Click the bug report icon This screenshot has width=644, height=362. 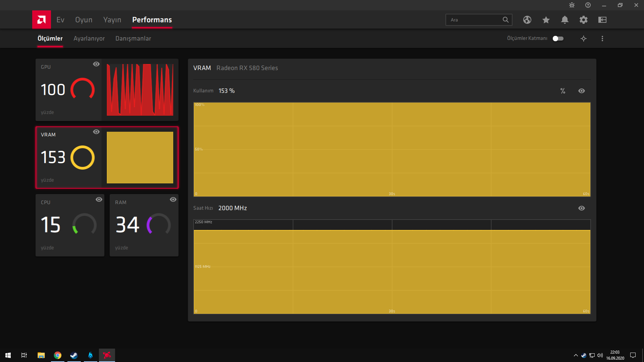point(572,5)
